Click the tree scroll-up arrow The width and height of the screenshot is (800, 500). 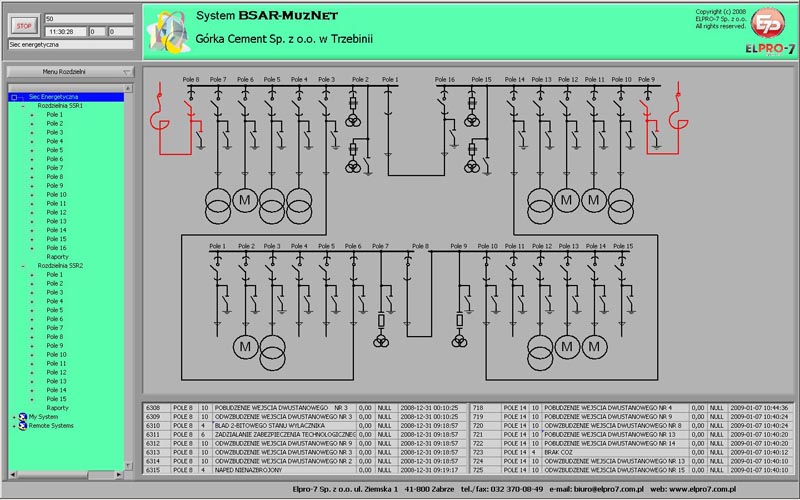coord(128,88)
